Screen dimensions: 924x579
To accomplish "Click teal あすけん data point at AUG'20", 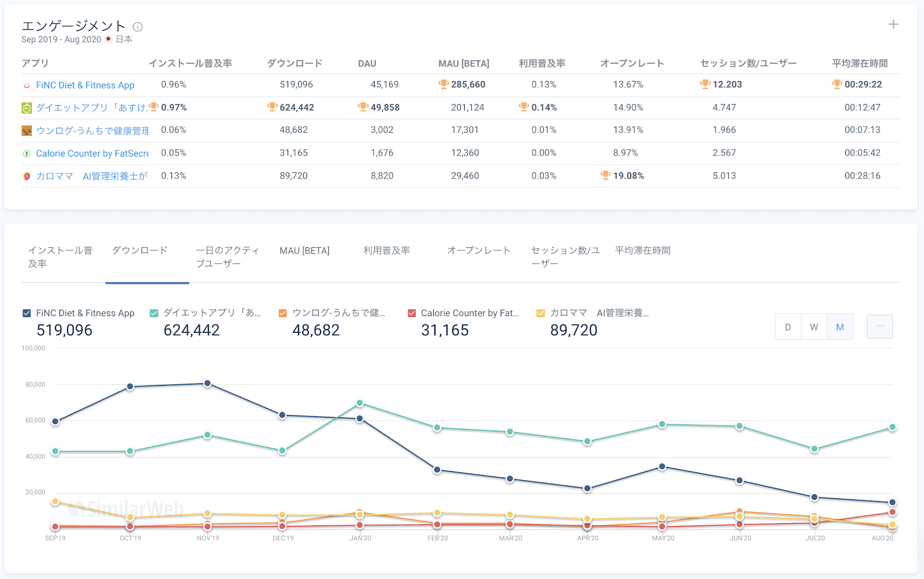I will [892, 427].
